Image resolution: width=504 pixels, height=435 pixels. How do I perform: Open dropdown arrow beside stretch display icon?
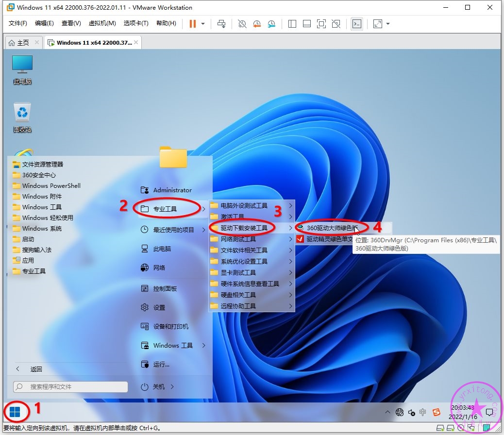[388, 24]
